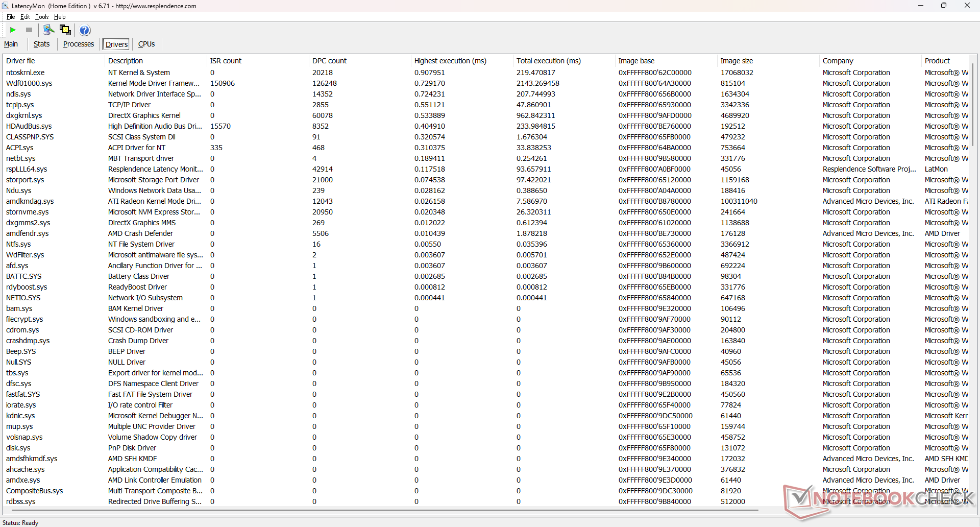Sort by the Product column header

946,61
